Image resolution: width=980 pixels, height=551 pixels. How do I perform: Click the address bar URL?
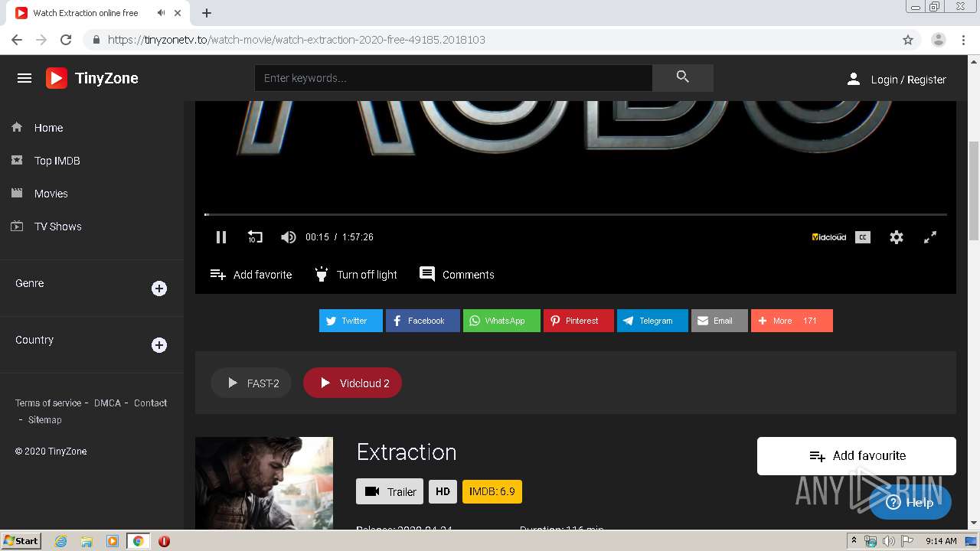(296, 40)
